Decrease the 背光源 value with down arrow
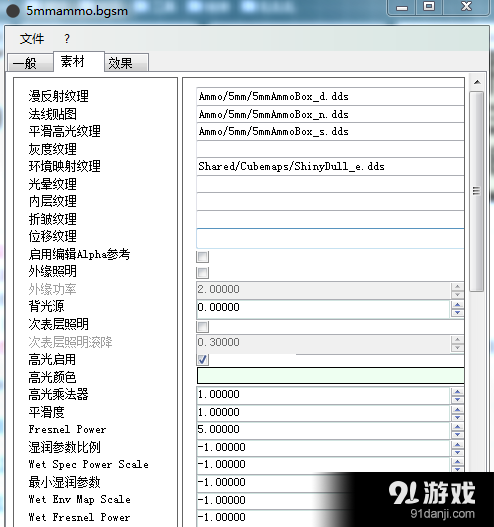The image size is (494, 527). click(457, 313)
